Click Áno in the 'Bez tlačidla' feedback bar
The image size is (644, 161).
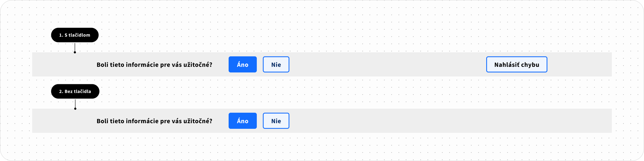243,121
